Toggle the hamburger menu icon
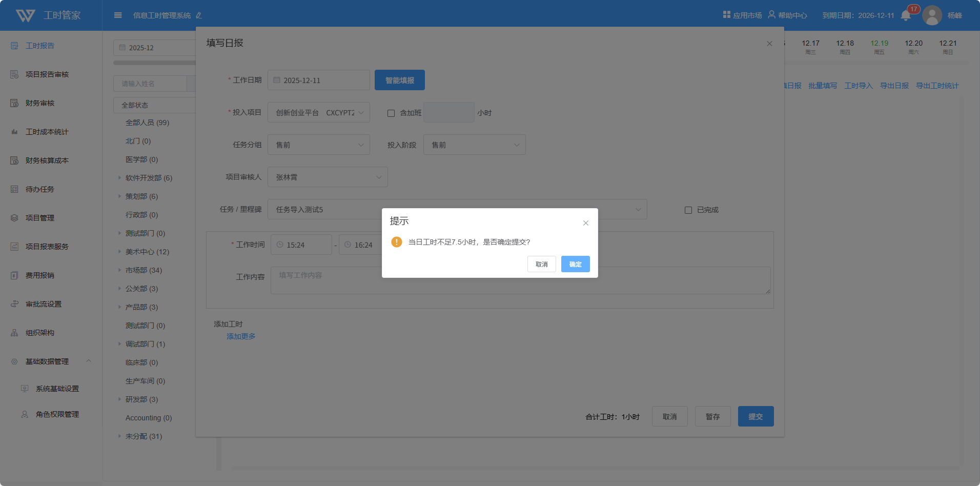 click(x=118, y=15)
